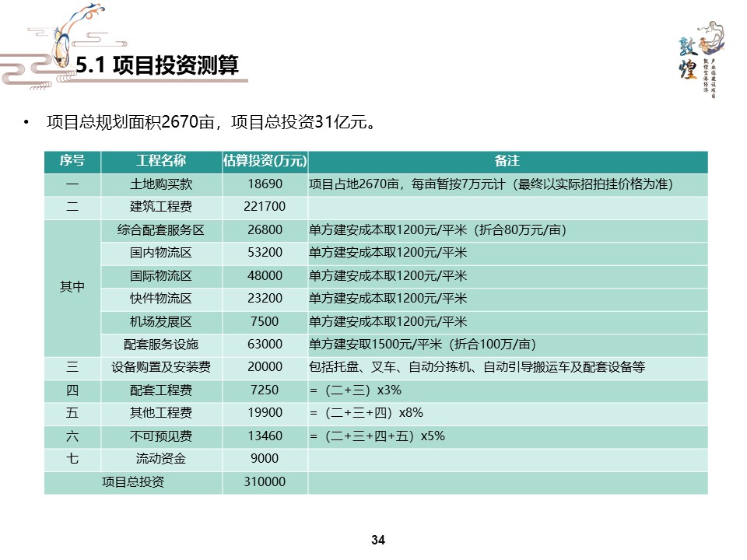This screenshot has height=560, width=747.
Task: Select the amount 23200
Action: pos(265,299)
